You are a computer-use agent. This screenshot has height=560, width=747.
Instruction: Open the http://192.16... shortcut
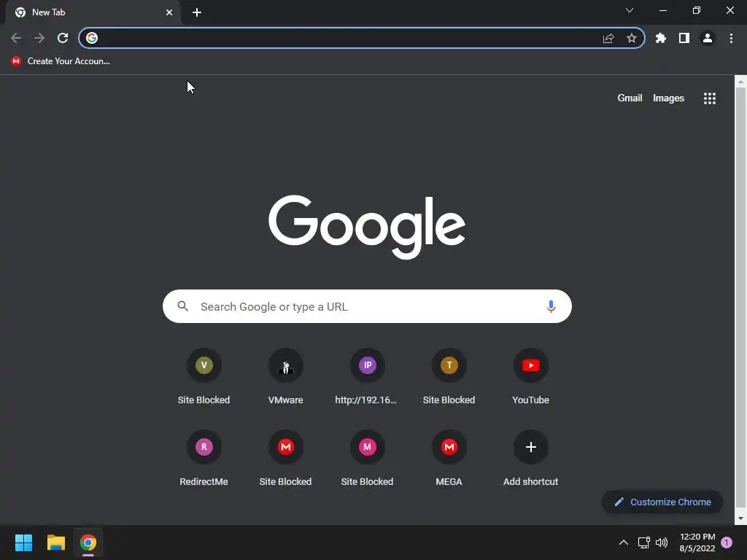pos(368,376)
